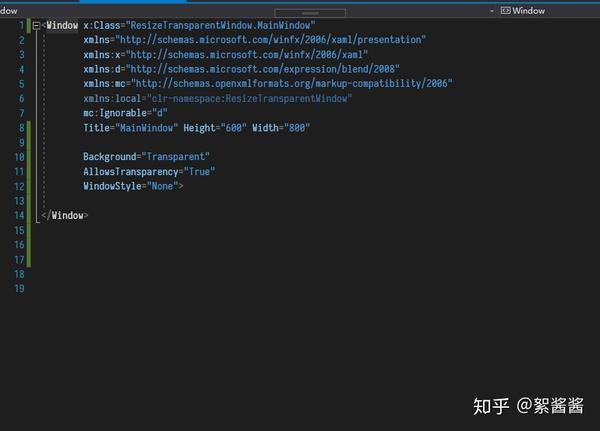The image size is (600, 431).
Task: Click the closing /Window tag
Action: 65,216
